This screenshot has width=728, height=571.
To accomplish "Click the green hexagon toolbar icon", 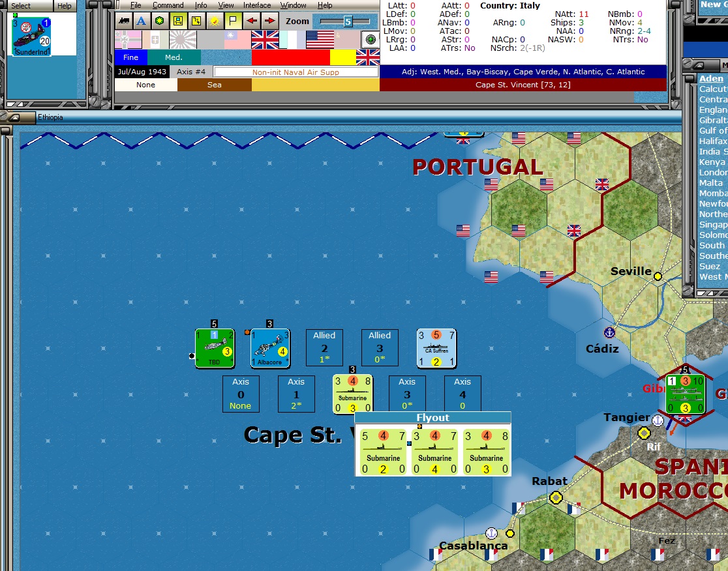I will point(160,21).
